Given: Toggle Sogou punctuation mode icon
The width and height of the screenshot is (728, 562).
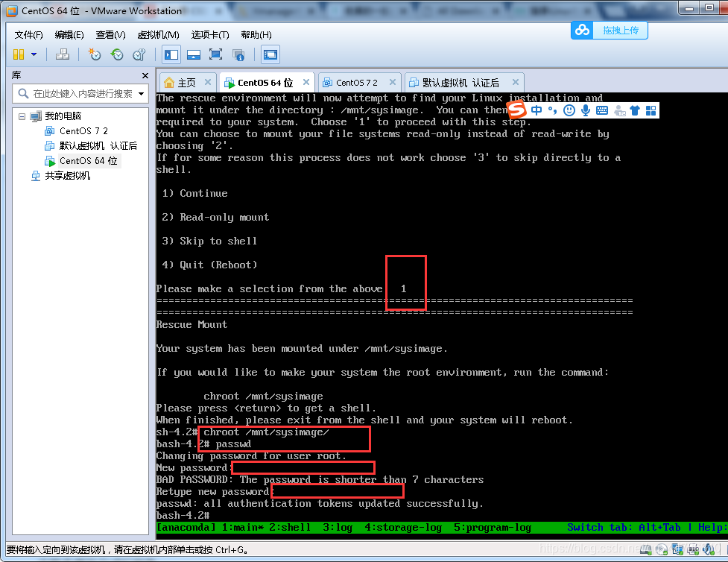Looking at the screenshot, I should click(552, 110).
